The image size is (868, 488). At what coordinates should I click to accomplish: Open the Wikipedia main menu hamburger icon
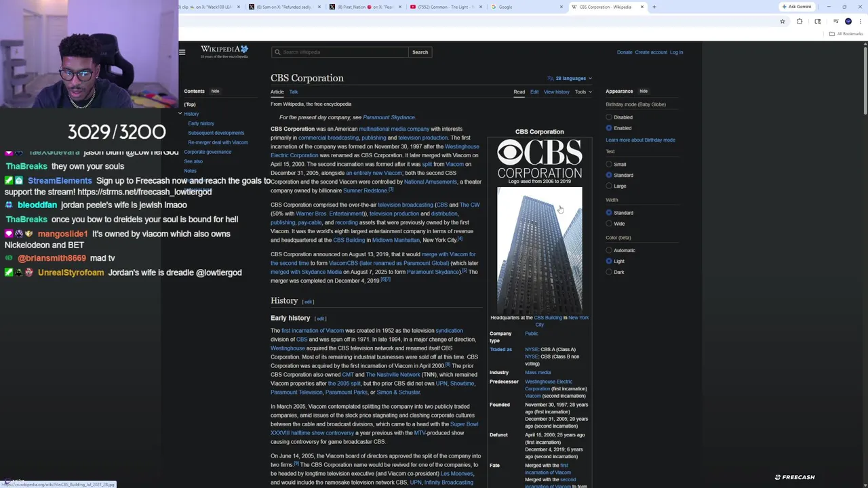pos(182,52)
